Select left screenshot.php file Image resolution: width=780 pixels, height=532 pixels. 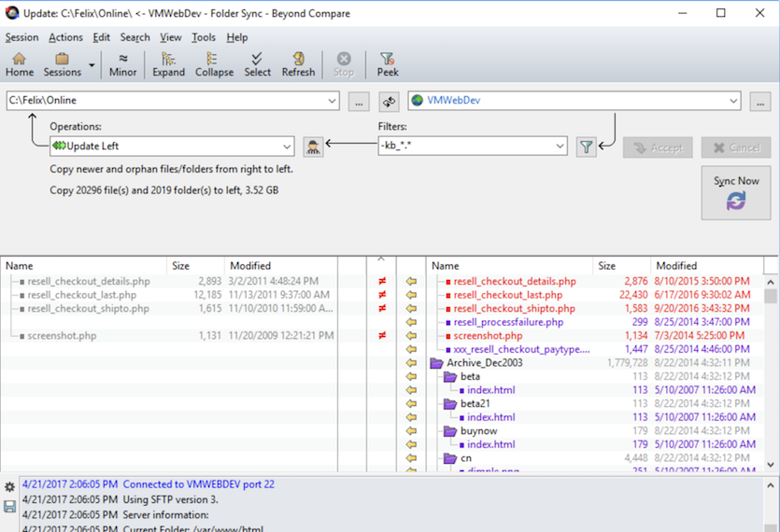pyautogui.click(x=62, y=336)
